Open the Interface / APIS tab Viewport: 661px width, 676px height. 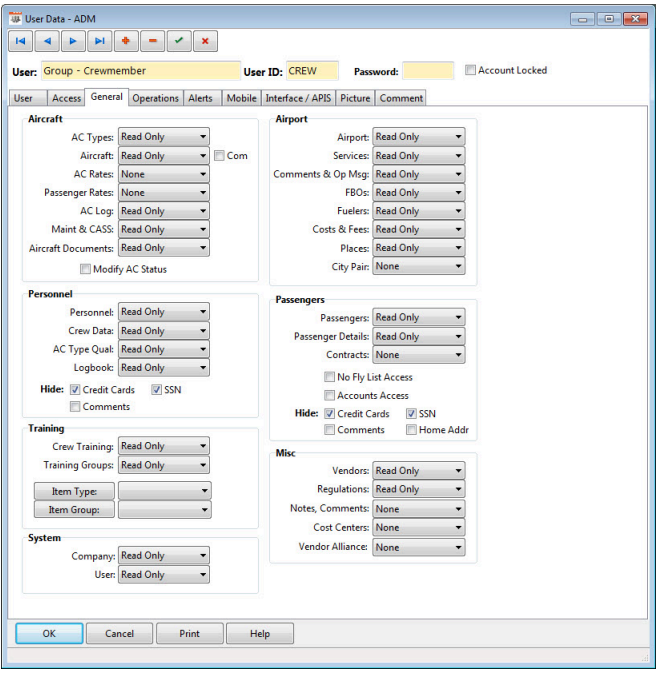299,98
